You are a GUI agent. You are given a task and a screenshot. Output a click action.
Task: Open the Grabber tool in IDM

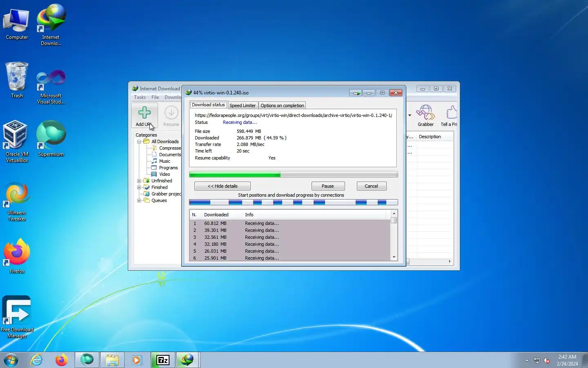(425, 116)
